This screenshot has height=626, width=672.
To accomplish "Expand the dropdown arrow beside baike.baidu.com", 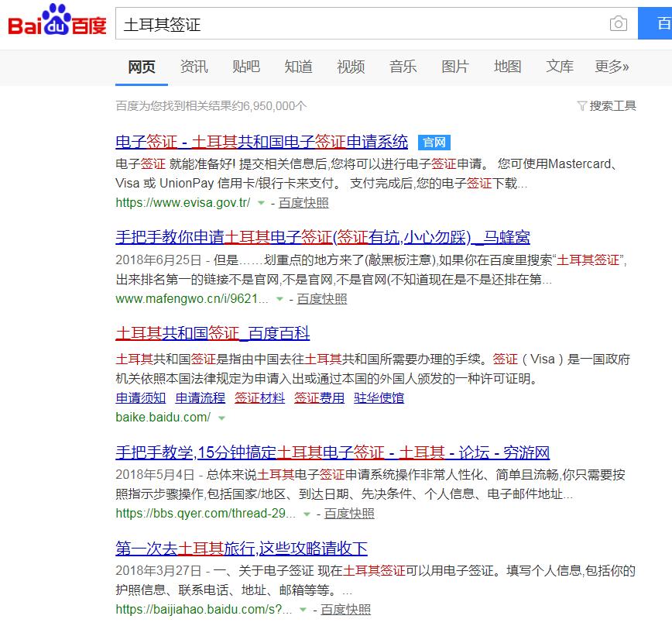I will tap(221, 416).
